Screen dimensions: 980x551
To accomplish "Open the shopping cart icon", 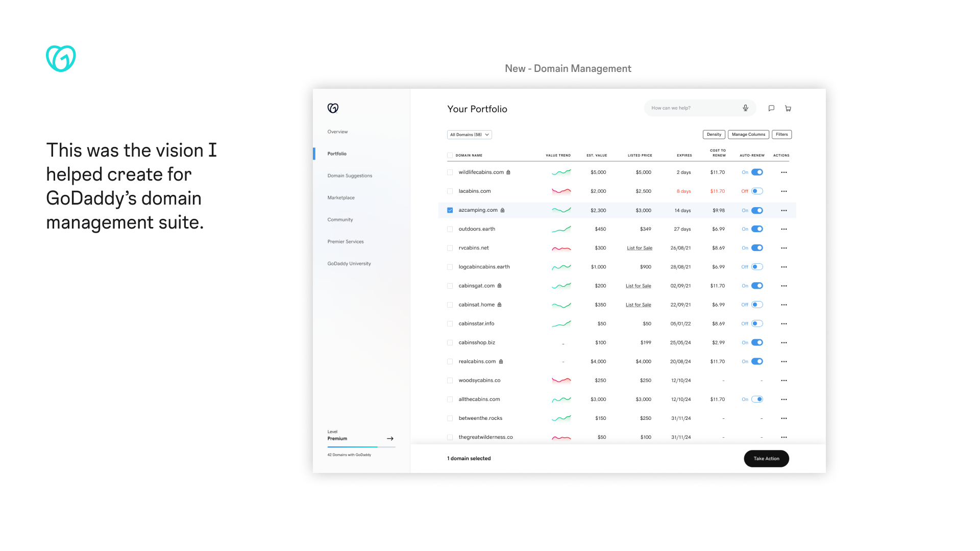I will (x=788, y=108).
